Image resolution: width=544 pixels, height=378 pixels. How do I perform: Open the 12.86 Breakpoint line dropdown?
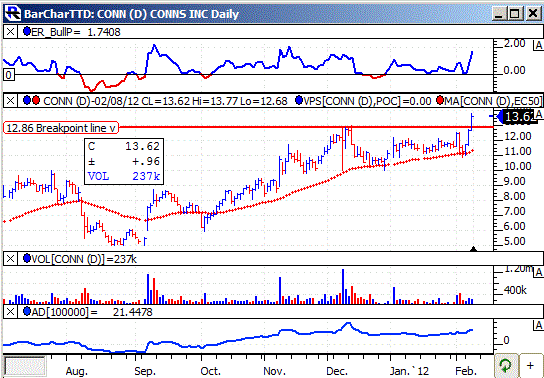point(112,128)
